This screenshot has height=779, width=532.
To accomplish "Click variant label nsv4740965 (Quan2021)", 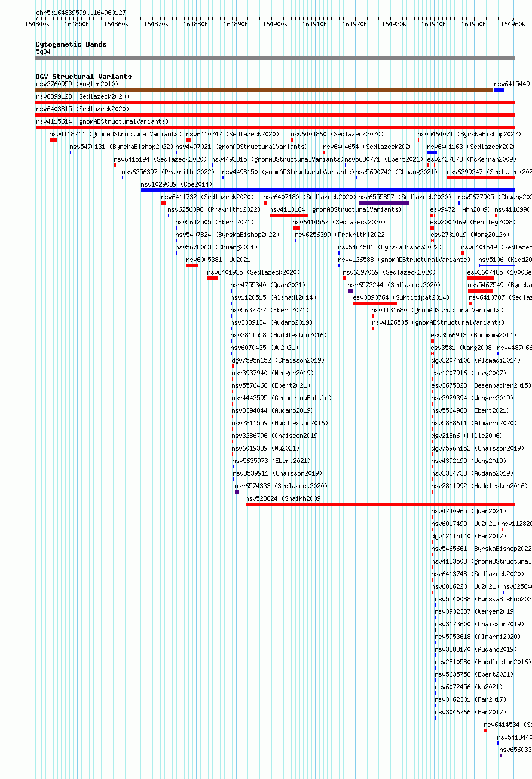I will (x=469, y=511).
